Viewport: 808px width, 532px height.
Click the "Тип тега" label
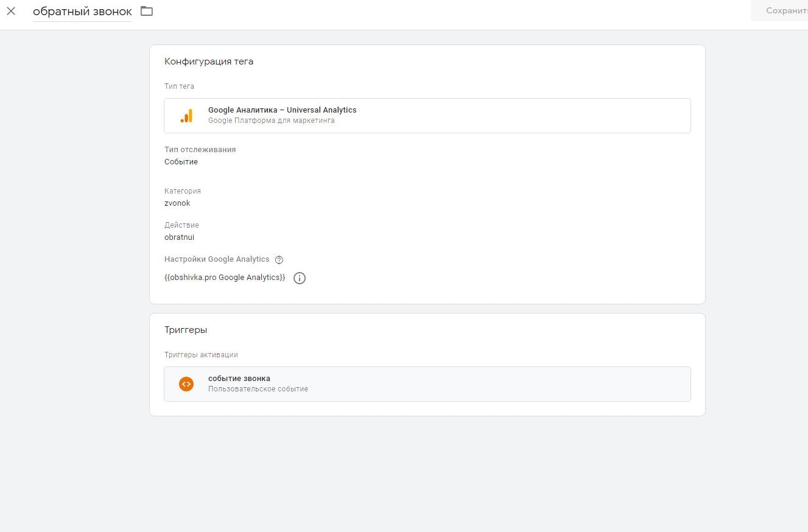point(180,86)
